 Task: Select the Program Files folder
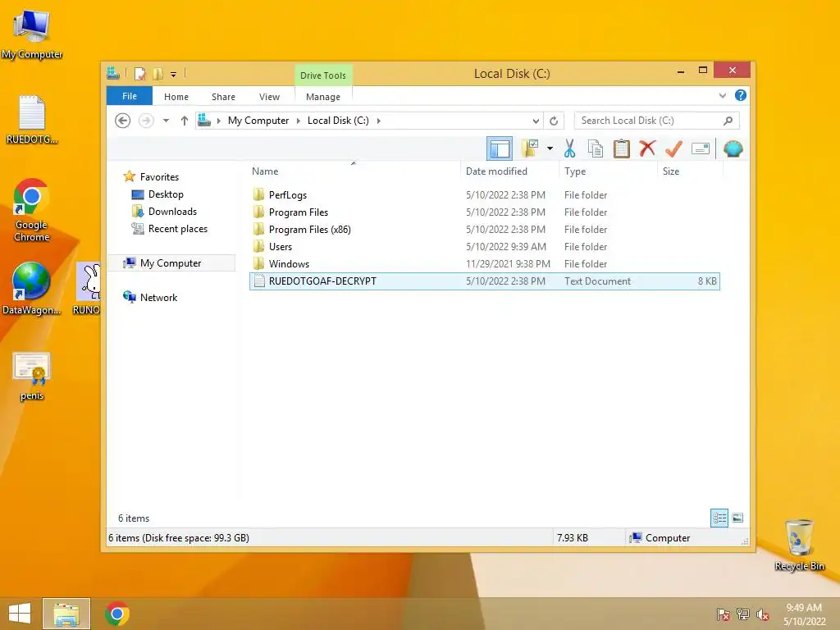(x=484, y=212)
